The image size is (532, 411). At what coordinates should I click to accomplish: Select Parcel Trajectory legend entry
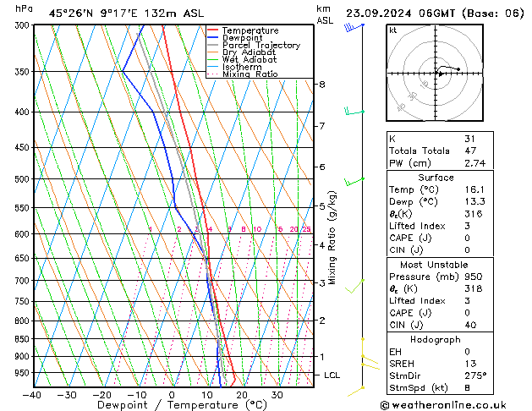coord(261,46)
